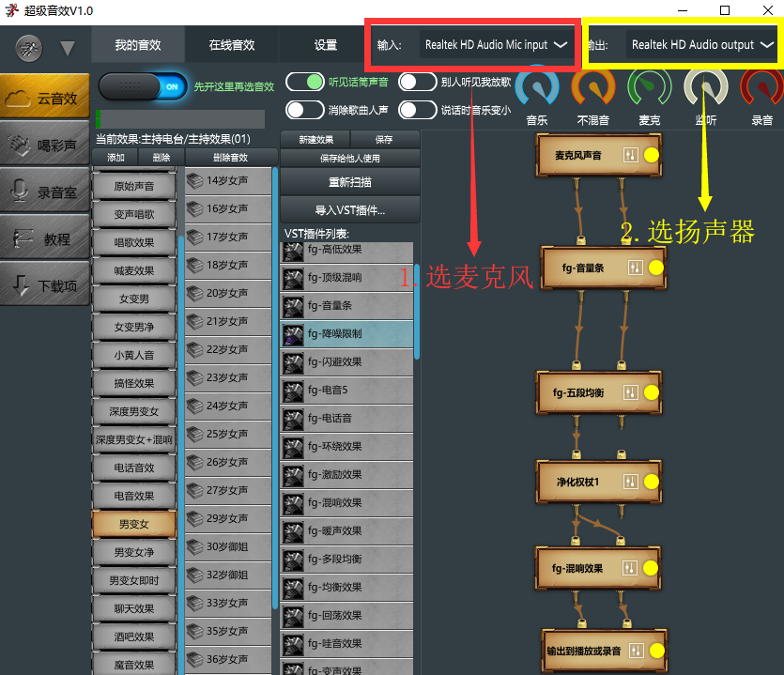784x675 pixels.
Task: Click the 添加 button
Action: tap(115, 158)
